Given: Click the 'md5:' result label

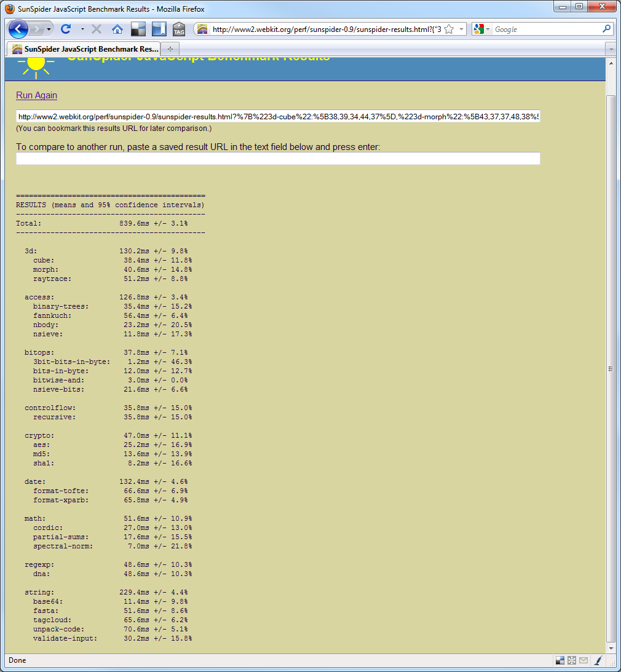Looking at the screenshot, I should point(42,454).
